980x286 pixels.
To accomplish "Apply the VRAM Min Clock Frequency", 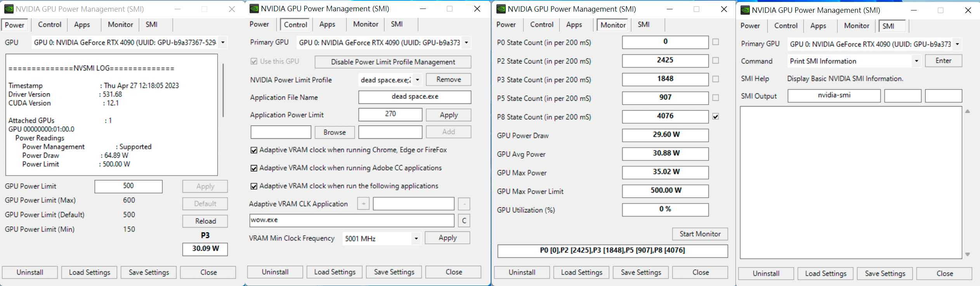I will point(448,238).
